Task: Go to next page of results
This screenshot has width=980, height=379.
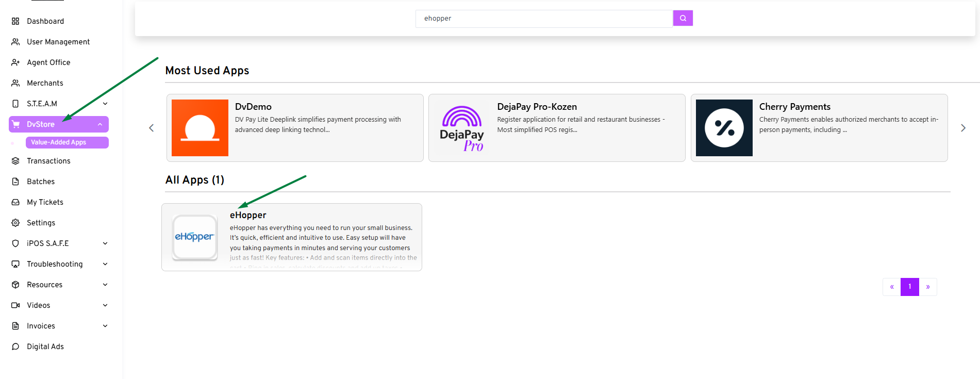Action: coord(928,287)
